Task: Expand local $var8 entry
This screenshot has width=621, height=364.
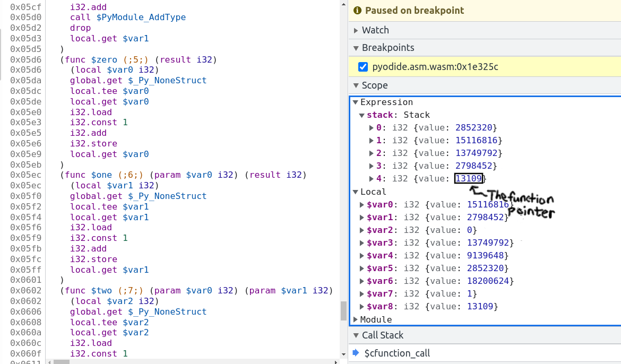Action: [361, 307]
